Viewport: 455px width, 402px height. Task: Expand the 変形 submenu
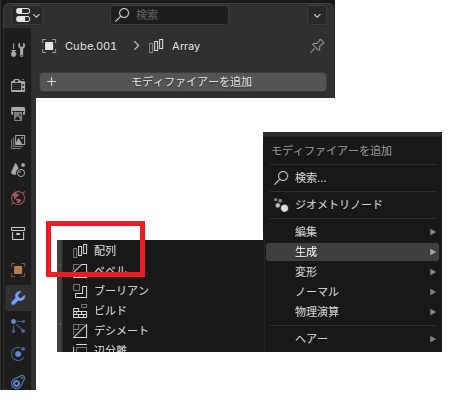tap(353, 272)
